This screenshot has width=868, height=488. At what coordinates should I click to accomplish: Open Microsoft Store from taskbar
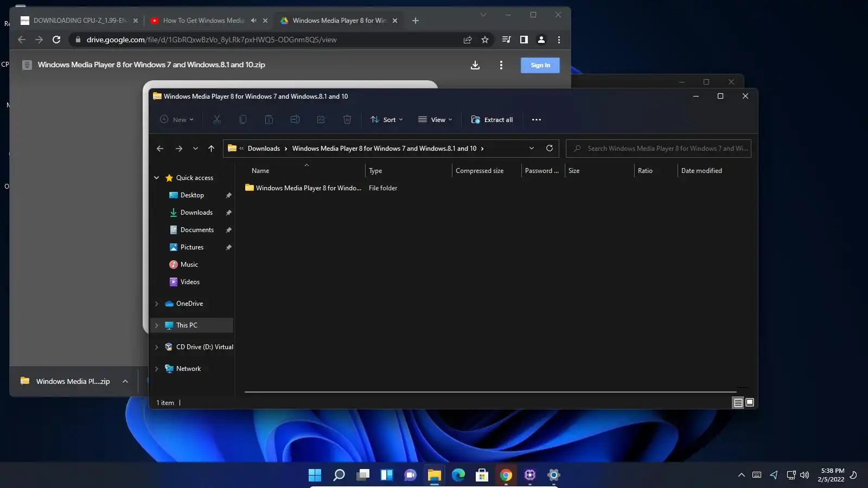[x=482, y=475]
